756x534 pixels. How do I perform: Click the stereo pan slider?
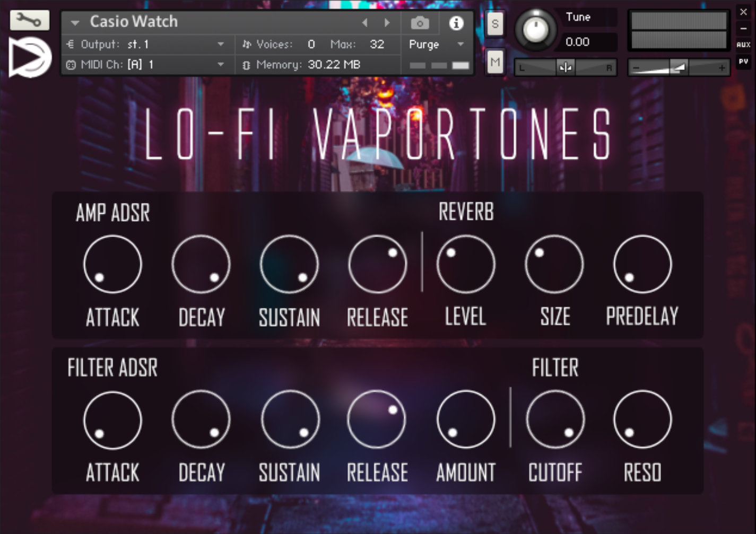tap(566, 67)
